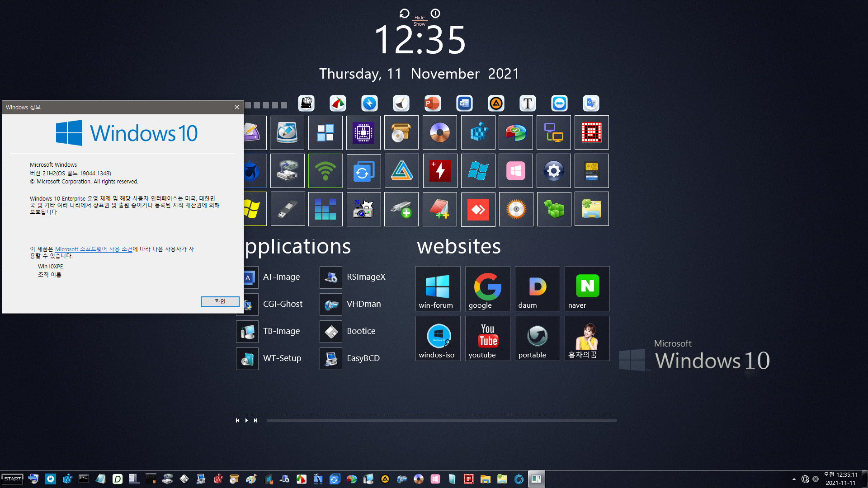
Task: Click the play button in media bar
Action: pyautogui.click(x=246, y=421)
